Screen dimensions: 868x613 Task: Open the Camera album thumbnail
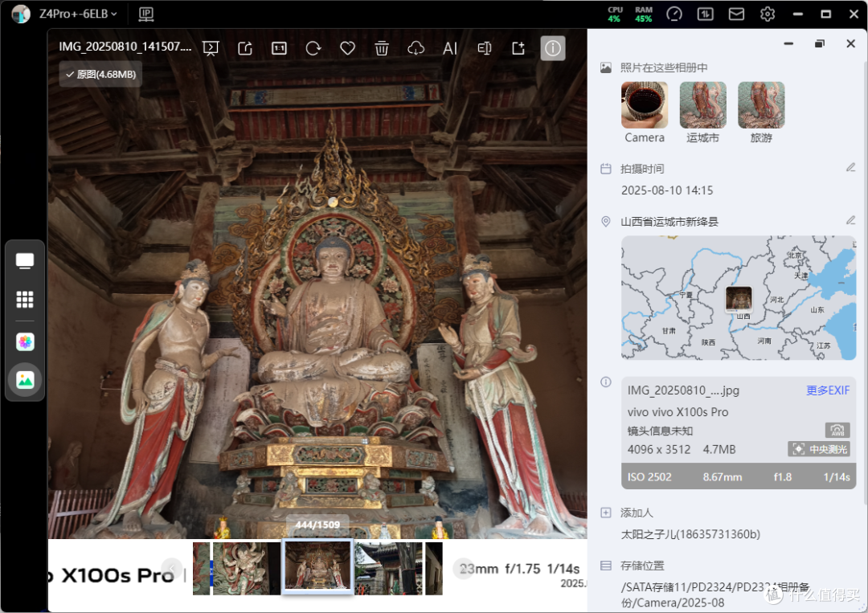pos(645,105)
